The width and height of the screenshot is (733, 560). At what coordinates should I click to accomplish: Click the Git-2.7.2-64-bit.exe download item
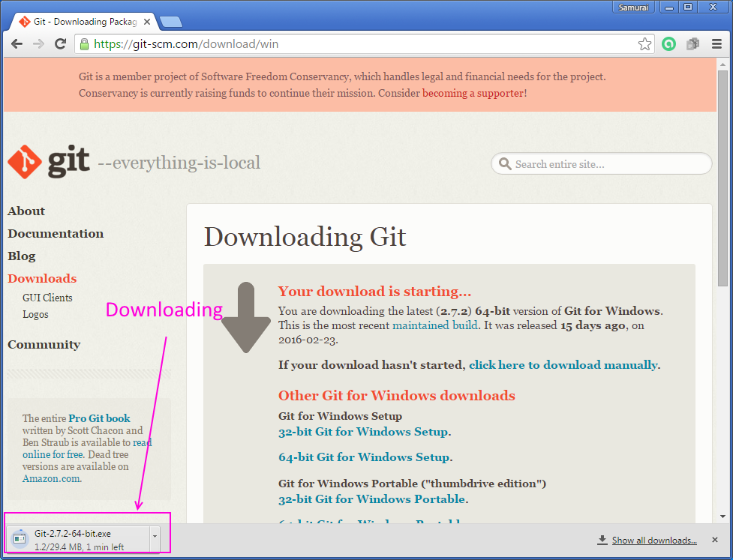click(x=83, y=540)
